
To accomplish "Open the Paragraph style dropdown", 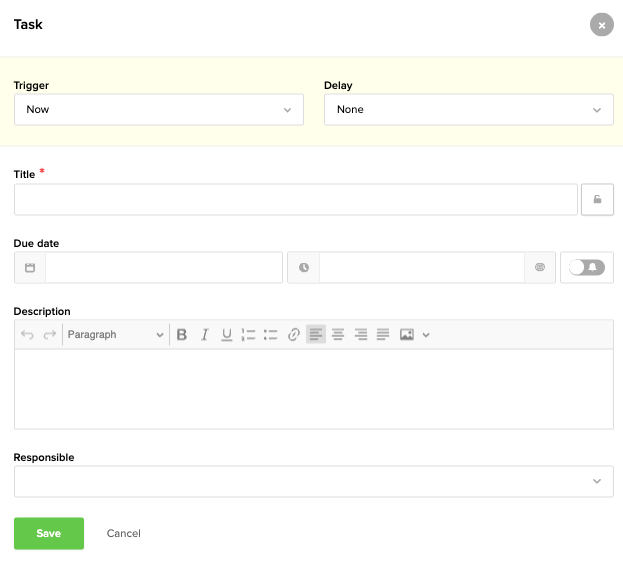I will click(115, 335).
